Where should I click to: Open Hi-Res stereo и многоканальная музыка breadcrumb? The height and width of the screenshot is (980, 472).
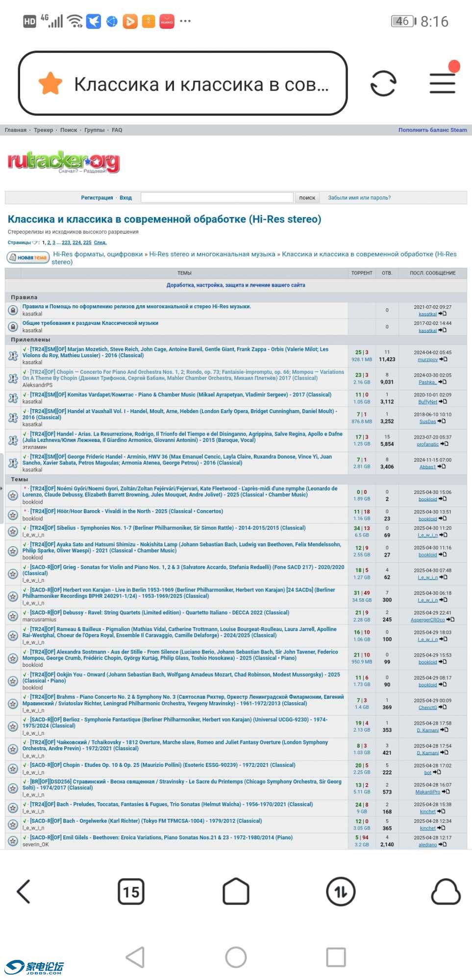pos(212,254)
